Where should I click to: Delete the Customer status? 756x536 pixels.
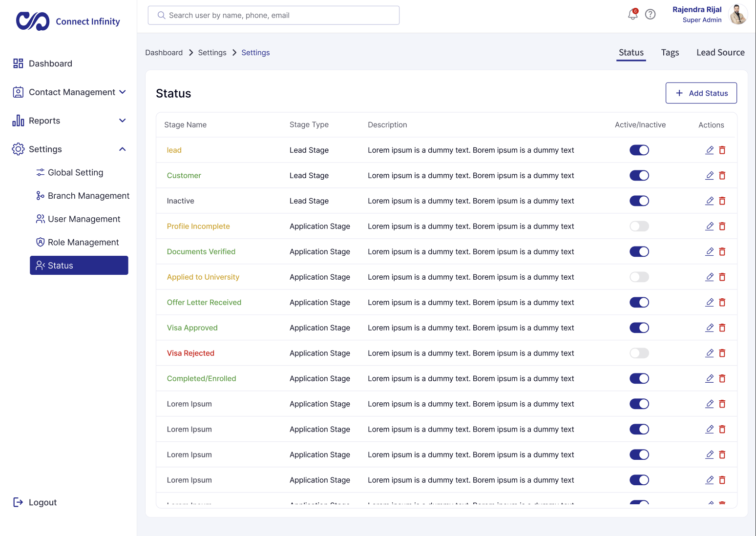pos(722,175)
